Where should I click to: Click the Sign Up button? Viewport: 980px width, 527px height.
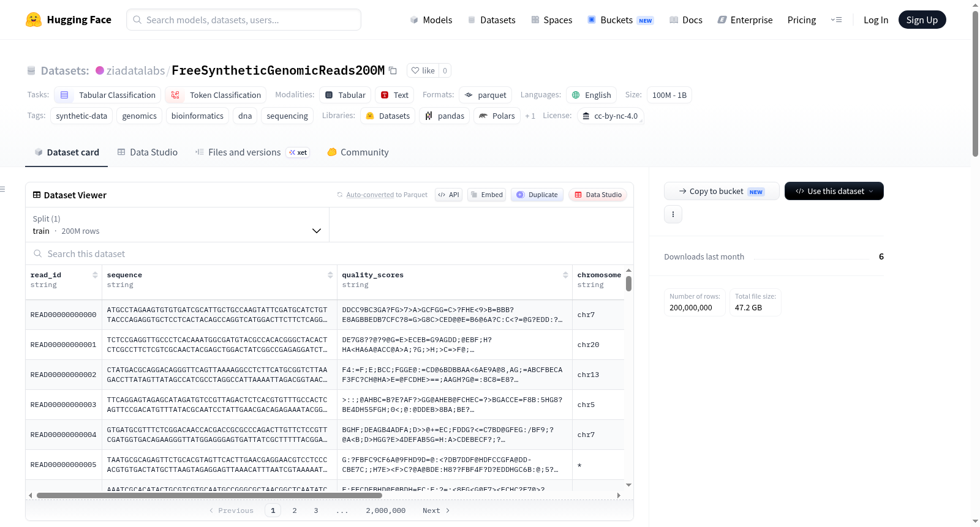coord(922,20)
